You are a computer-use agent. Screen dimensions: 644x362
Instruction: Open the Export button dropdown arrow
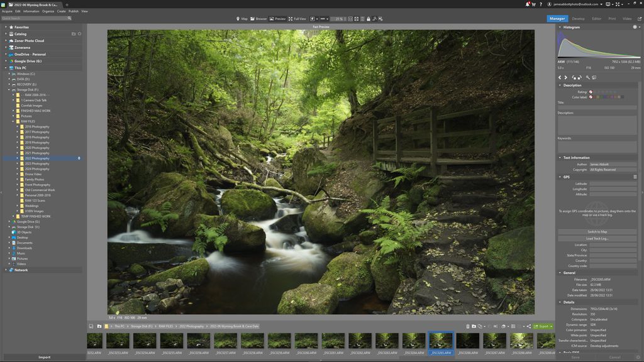552,326
